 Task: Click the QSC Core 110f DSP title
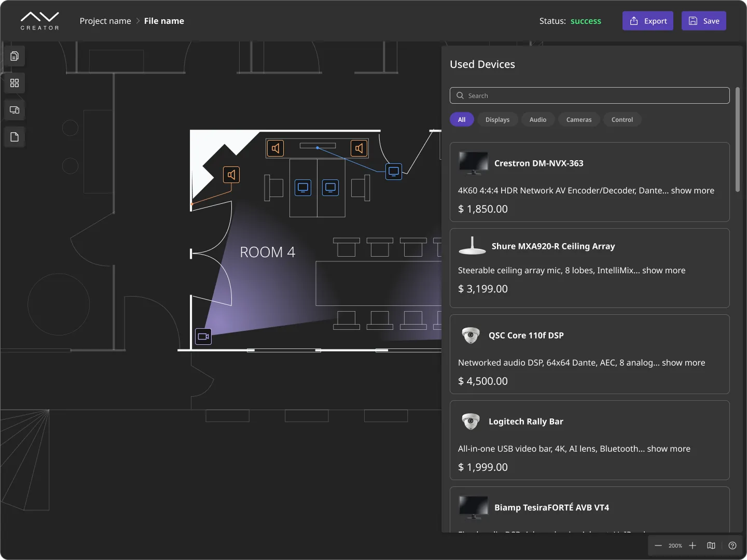coord(526,335)
